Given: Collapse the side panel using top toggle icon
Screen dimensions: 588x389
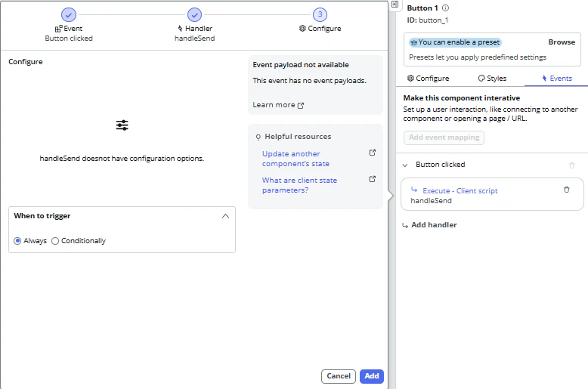Looking at the screenshot, I should (x=395, y=5).
